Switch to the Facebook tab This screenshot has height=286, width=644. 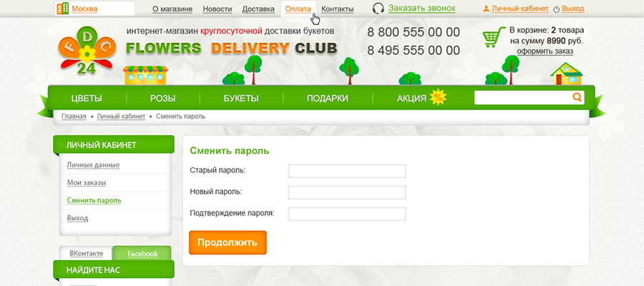[142, 254]
